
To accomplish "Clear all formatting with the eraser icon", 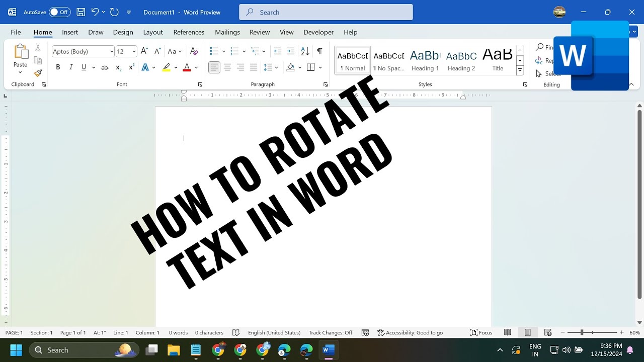I will [x=194, y=51].
